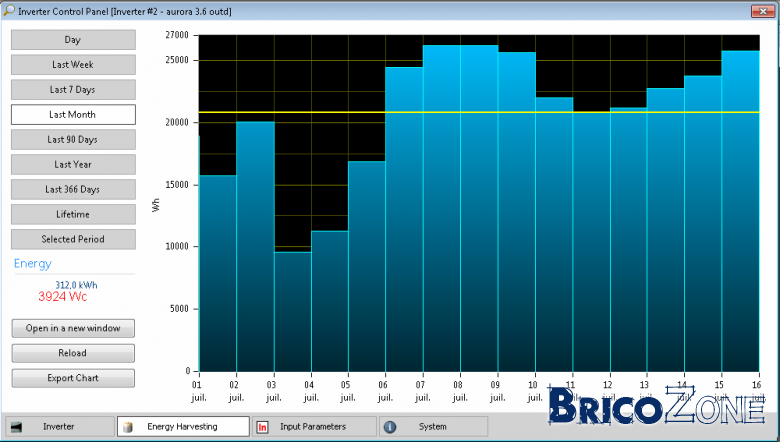Click the 10 juil. bar in chart
This screenshot has height=442, width=780.
(x=554, y=234)
